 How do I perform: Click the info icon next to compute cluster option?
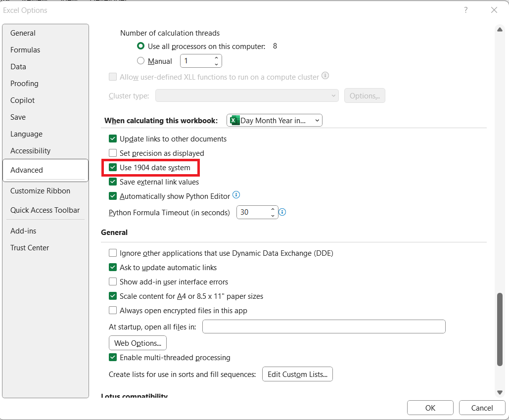click(325, 76)
